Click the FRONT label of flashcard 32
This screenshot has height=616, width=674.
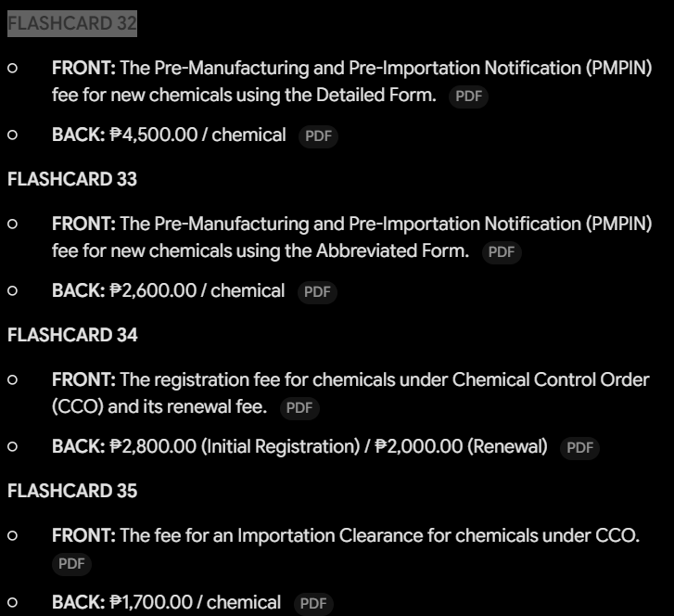coord(83,68)
